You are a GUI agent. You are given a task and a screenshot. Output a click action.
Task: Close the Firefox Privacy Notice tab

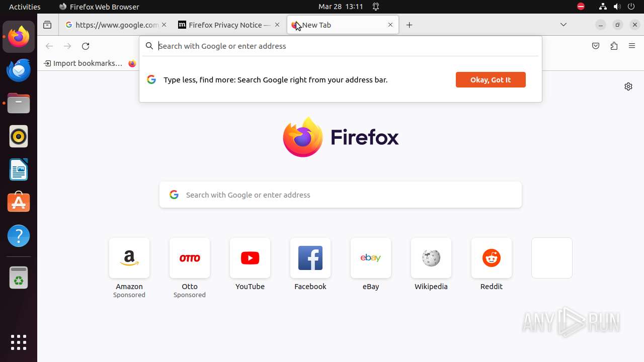[x=277, y=25]
